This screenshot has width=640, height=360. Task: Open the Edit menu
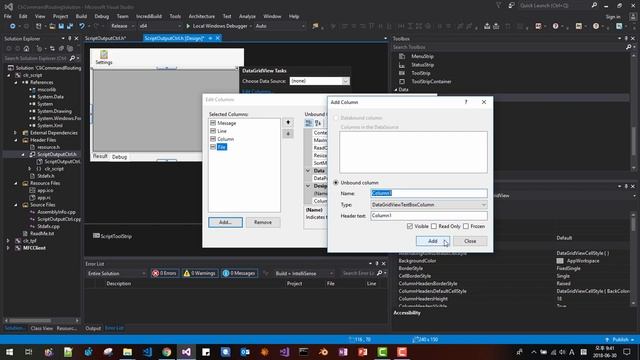click(x=23, y=16)
